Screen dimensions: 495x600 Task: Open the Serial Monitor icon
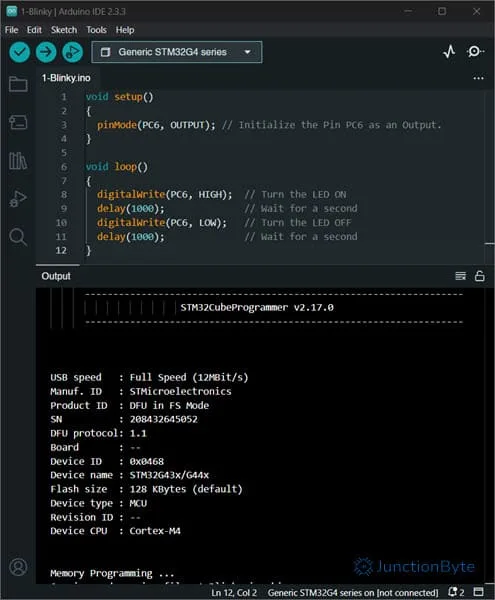coord(475,52)
